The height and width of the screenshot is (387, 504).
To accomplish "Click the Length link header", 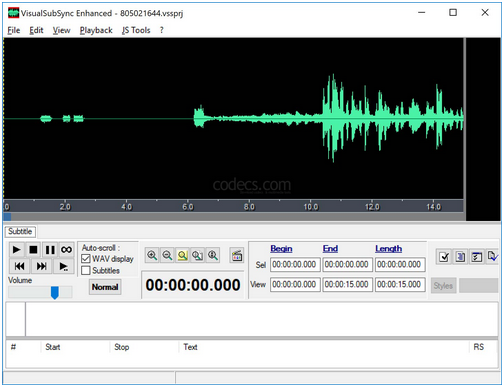I will click(388, 249).
